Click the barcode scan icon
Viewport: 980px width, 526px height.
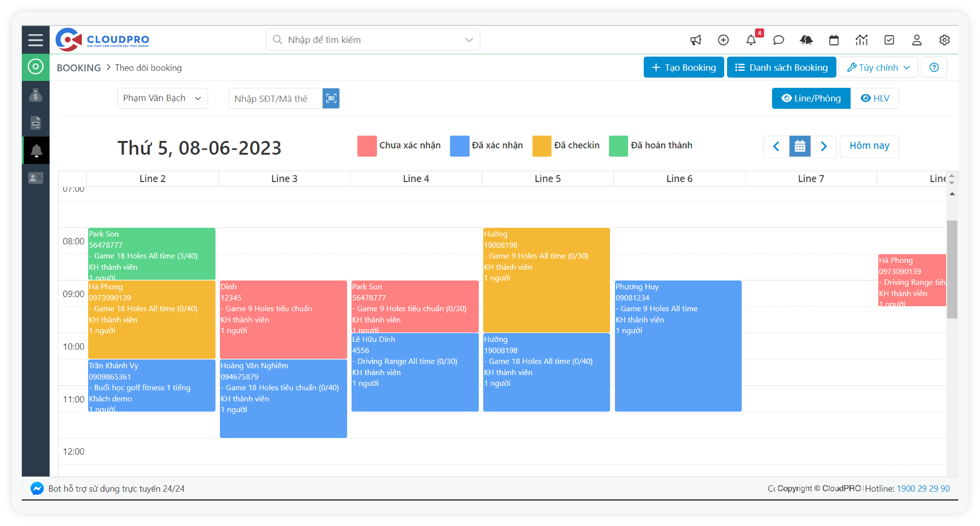331,98
